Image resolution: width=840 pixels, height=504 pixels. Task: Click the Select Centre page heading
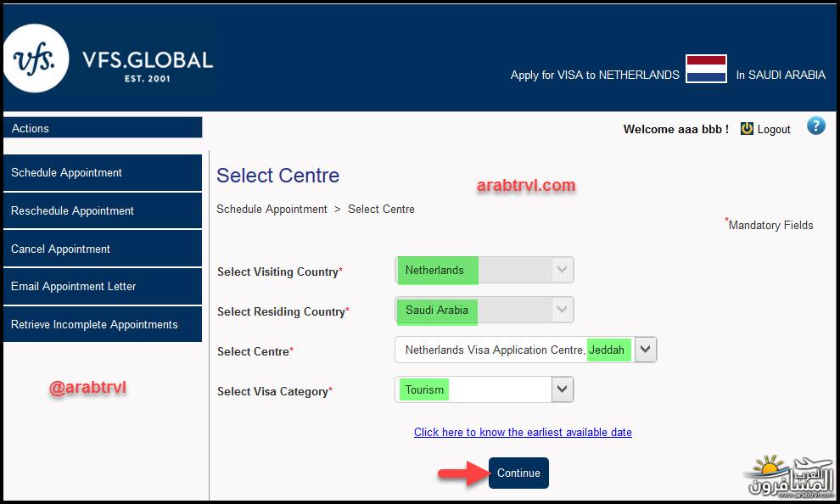tap(278, 175)
